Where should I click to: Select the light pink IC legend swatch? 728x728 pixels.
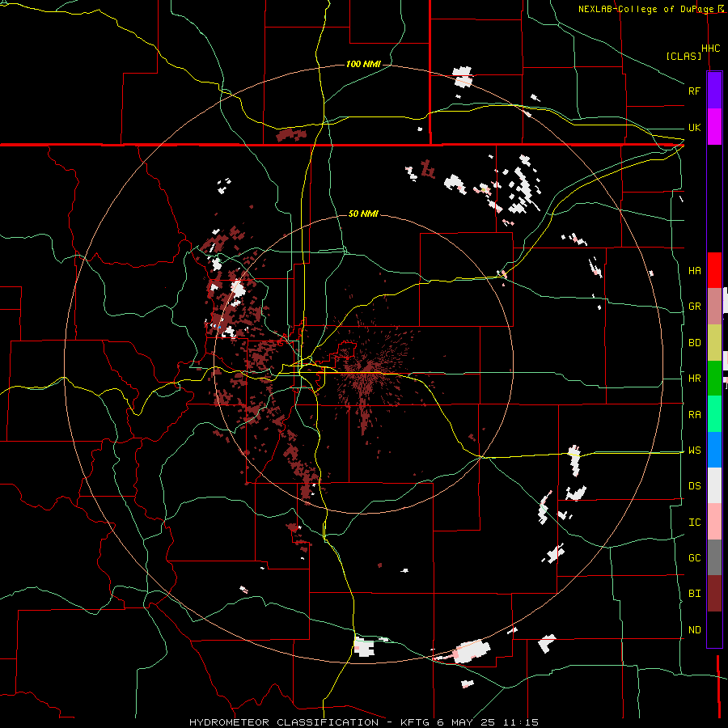tap(714, 522)
